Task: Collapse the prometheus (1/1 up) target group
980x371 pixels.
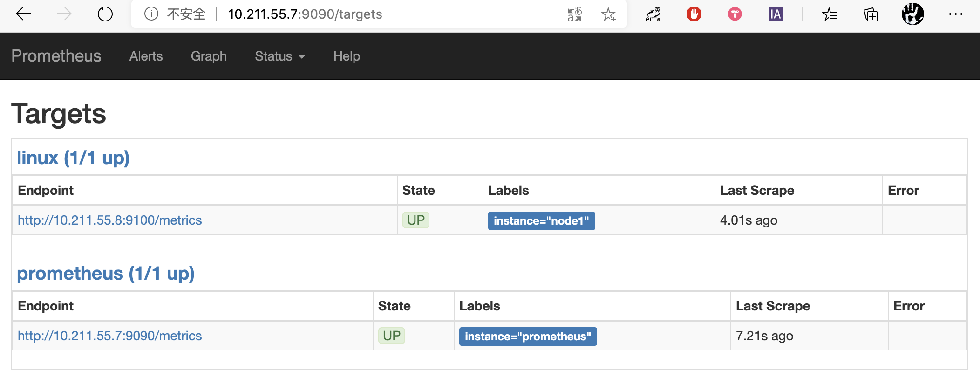Action: [106, 273]
